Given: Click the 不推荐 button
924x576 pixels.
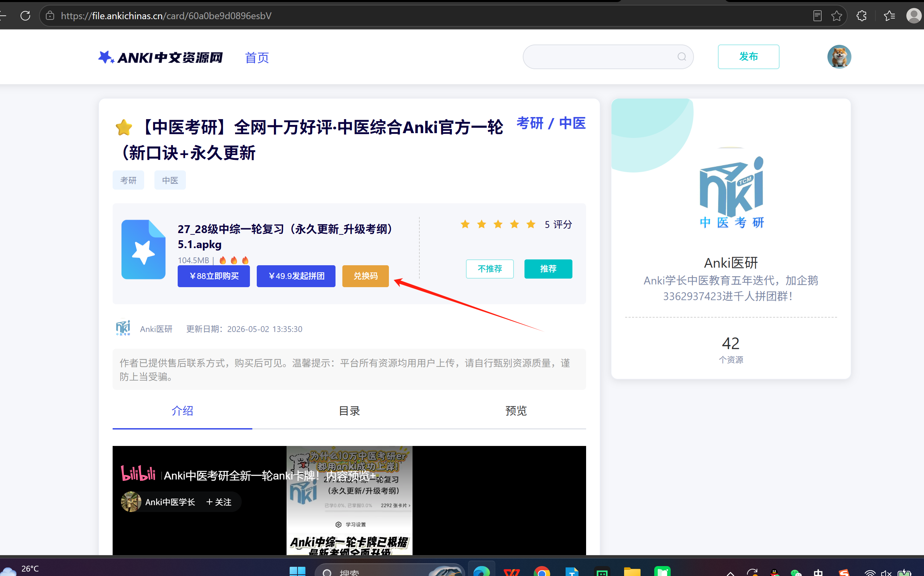Looking at the screenshot, I should coord(490,269).
